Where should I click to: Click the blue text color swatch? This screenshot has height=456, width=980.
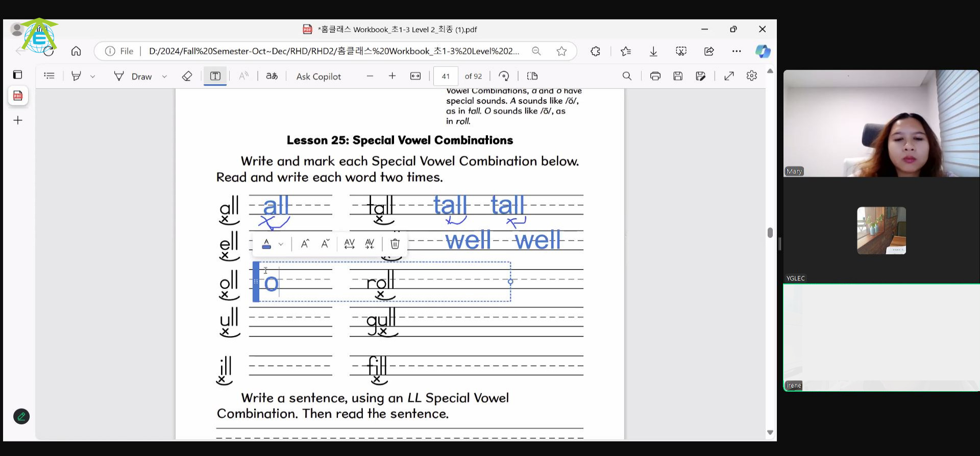click(x=266, y=244)
